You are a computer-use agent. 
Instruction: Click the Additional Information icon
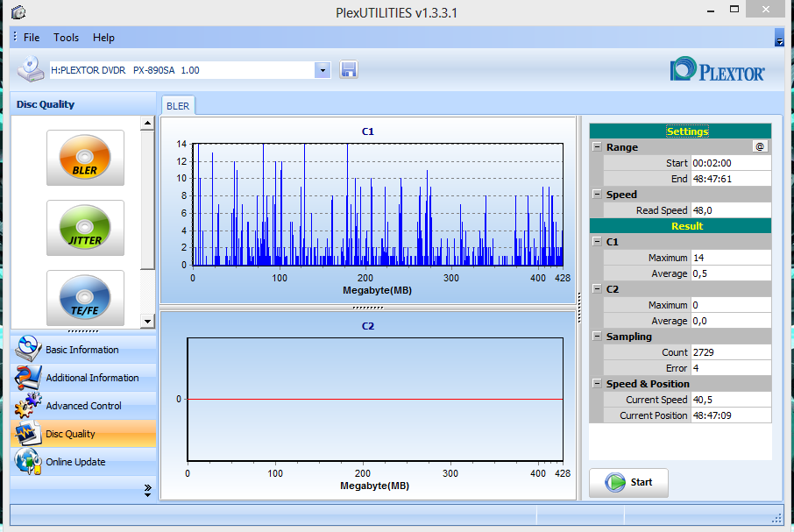28,377
